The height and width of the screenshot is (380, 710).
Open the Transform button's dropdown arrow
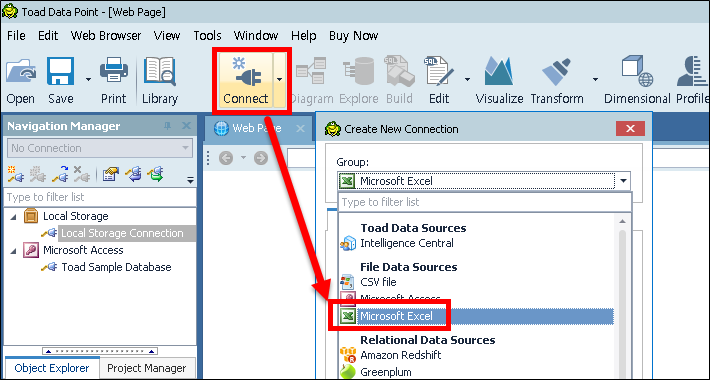(595, 80)
